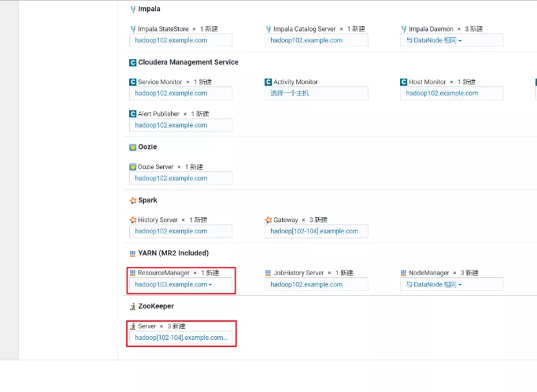Click the Impala section header icon
Screen dimensions: 537x392
point(133,9)
